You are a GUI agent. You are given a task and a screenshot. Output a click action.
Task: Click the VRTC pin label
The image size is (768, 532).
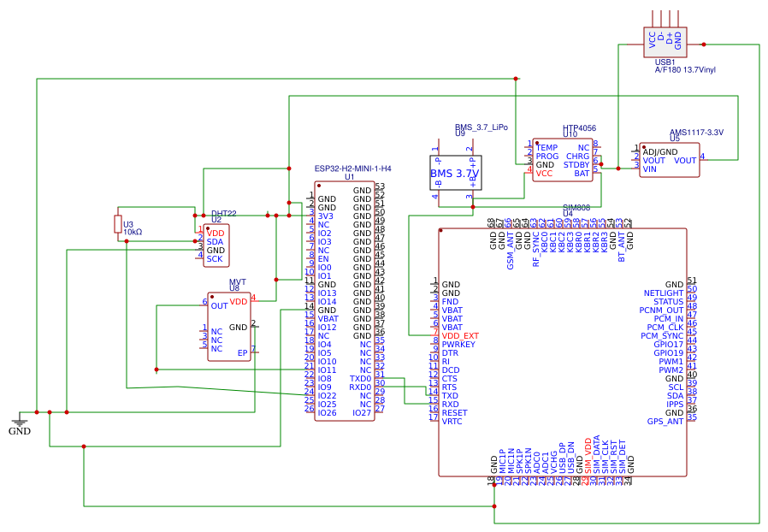point(452,422)
